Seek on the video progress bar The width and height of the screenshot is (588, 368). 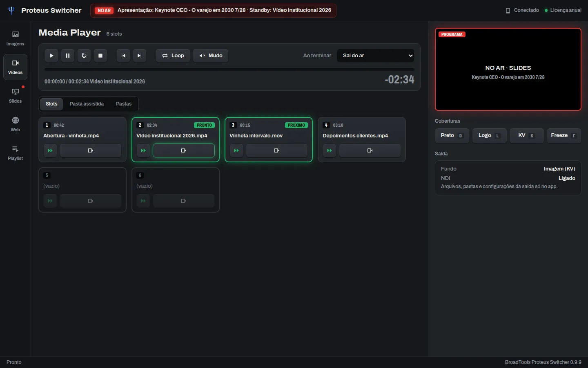click(229, 70)
